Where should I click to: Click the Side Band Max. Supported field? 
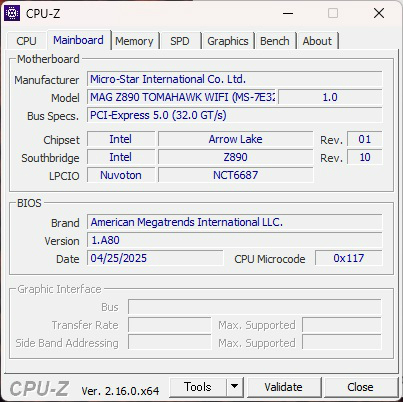pyautogui.click(x=342, y=343)
